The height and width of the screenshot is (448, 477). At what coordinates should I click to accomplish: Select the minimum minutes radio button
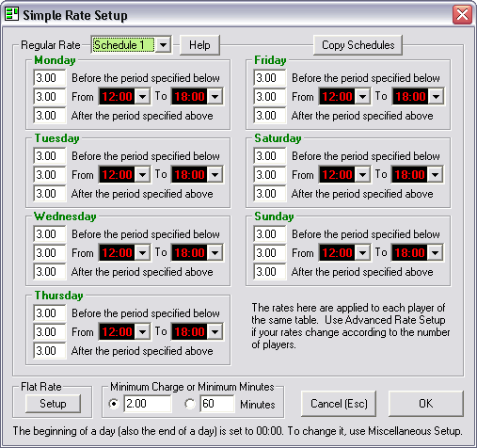190,404
